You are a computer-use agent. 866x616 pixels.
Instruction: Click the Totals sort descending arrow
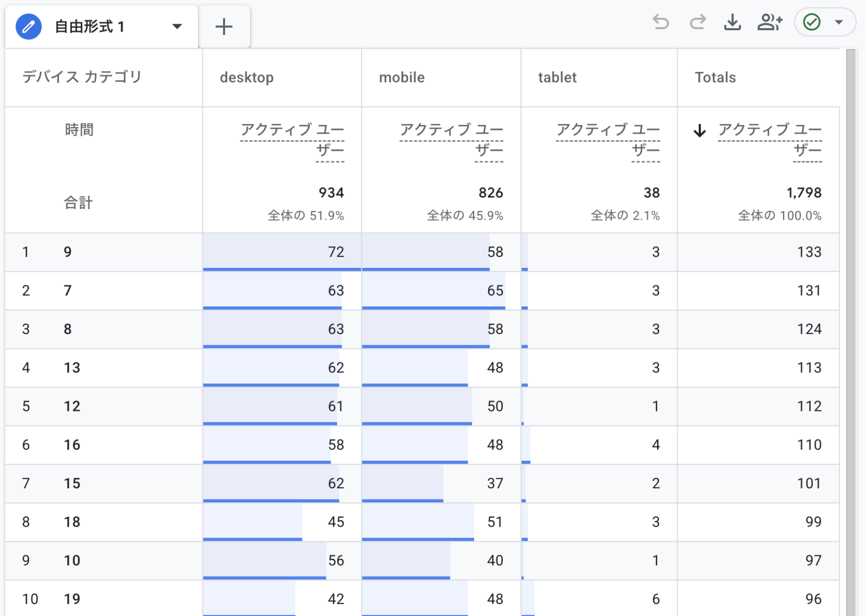pyautogui.click(x=700, y=130)
